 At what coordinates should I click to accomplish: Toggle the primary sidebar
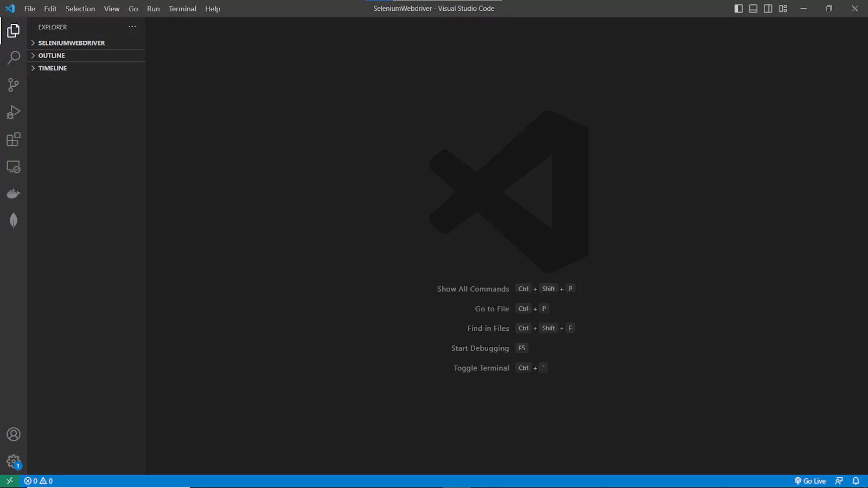(x=738, y=8)
